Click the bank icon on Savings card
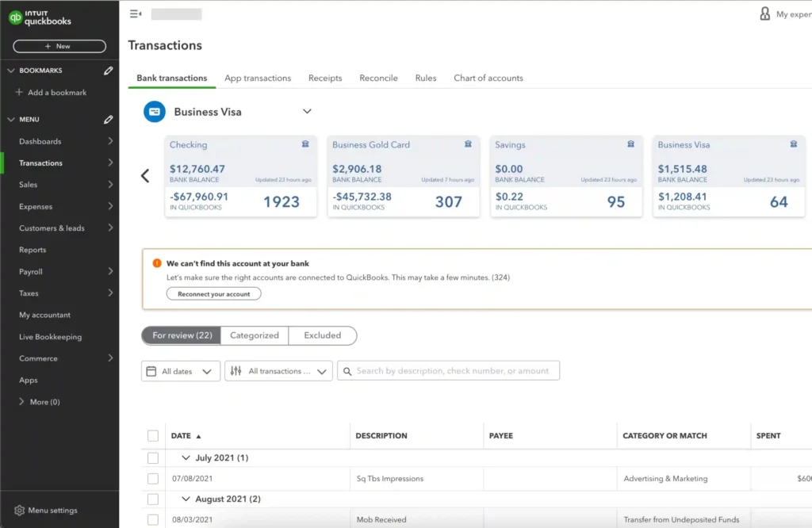 tap(630, 144)
